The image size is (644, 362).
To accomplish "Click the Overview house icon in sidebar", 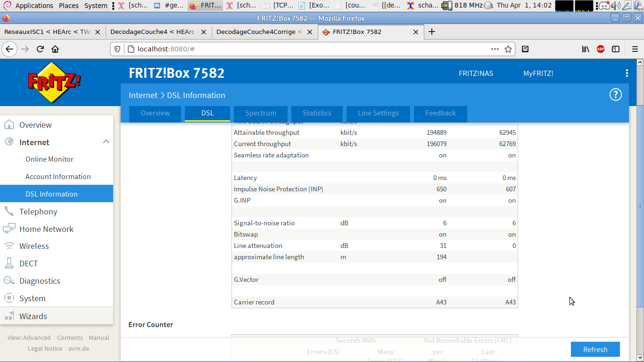I will [9, 125].
